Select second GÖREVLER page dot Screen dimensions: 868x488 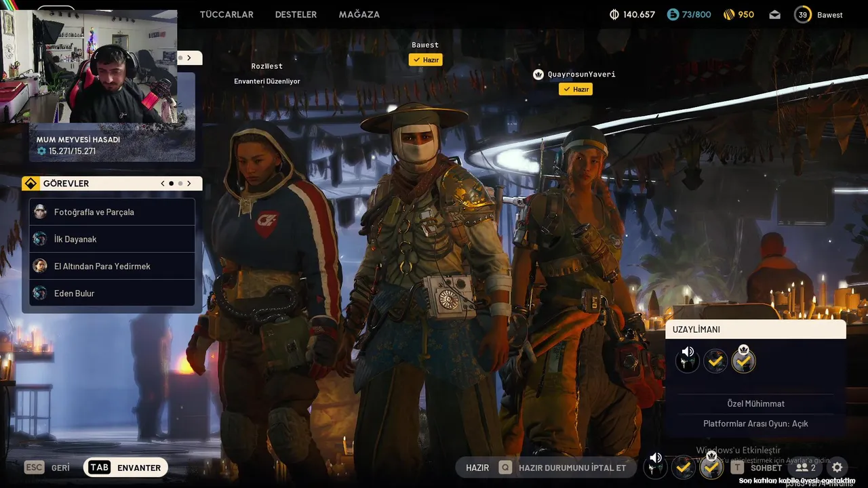tap(180, 183)
